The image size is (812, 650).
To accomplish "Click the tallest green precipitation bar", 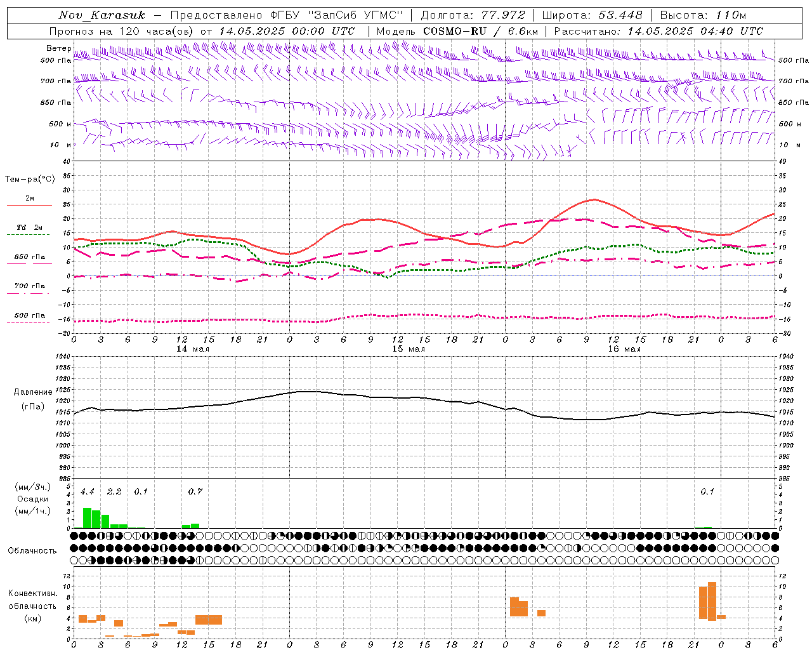I will click(x=88, y=517).
